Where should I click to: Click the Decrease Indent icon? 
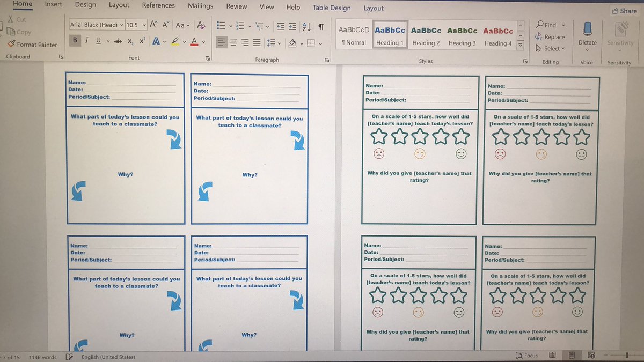click(280, 26)
